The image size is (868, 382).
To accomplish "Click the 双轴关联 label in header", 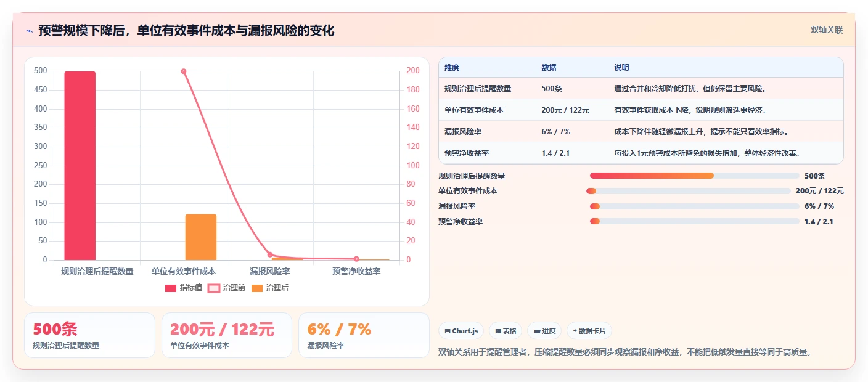I will point(826,30).
